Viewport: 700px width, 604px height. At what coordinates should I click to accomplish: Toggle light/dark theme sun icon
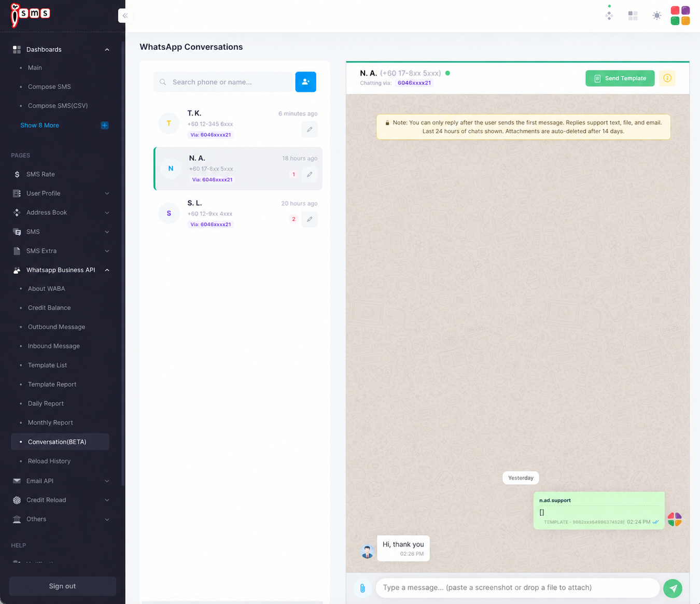coord(656,16)
